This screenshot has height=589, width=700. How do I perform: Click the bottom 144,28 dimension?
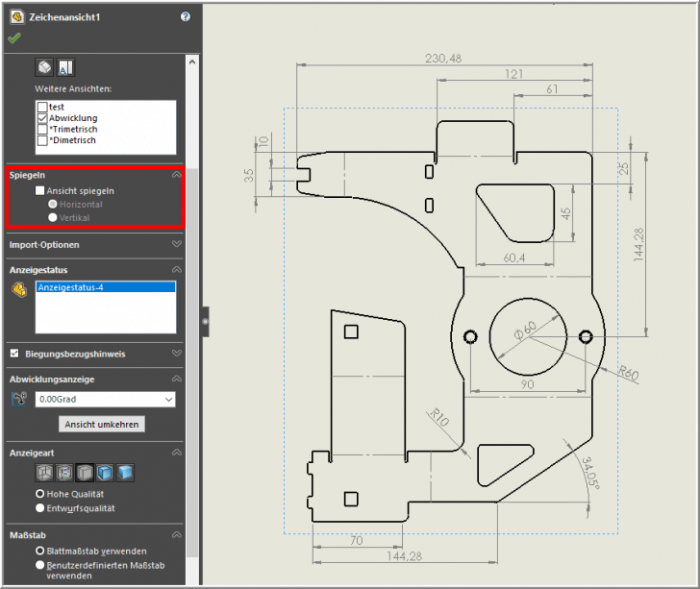(405, 556)
